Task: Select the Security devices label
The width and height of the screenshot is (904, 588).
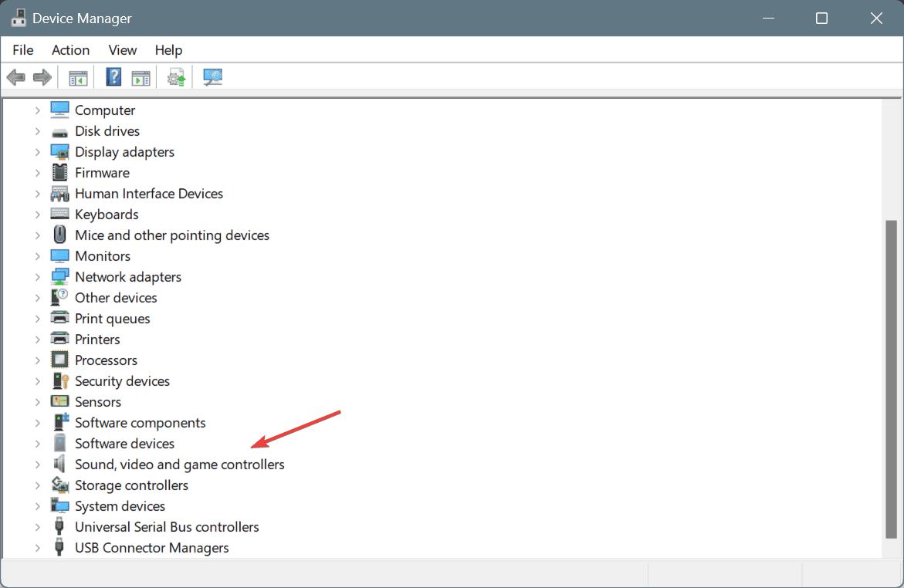Action: pos(122,381)
